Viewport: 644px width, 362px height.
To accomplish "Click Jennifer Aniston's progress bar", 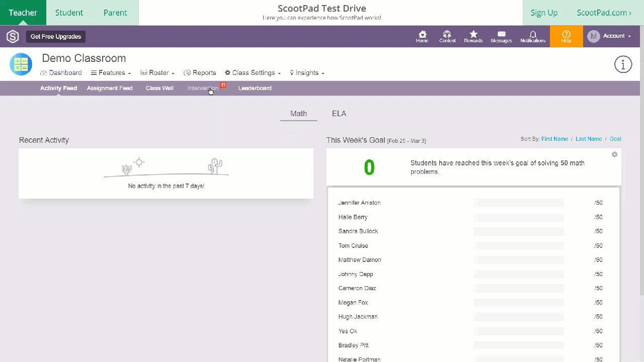I will coord(518,203).
